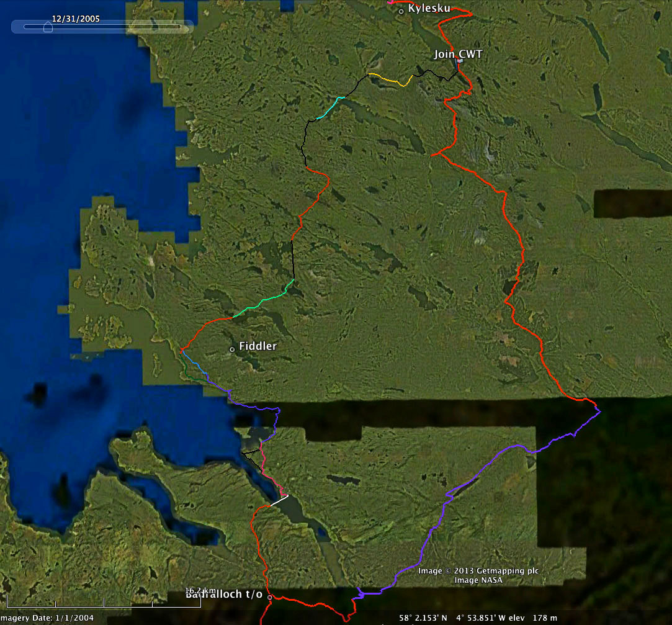The image size is (672, 625).
Task: Click the Fiddler text label
Action: point(258,346)
